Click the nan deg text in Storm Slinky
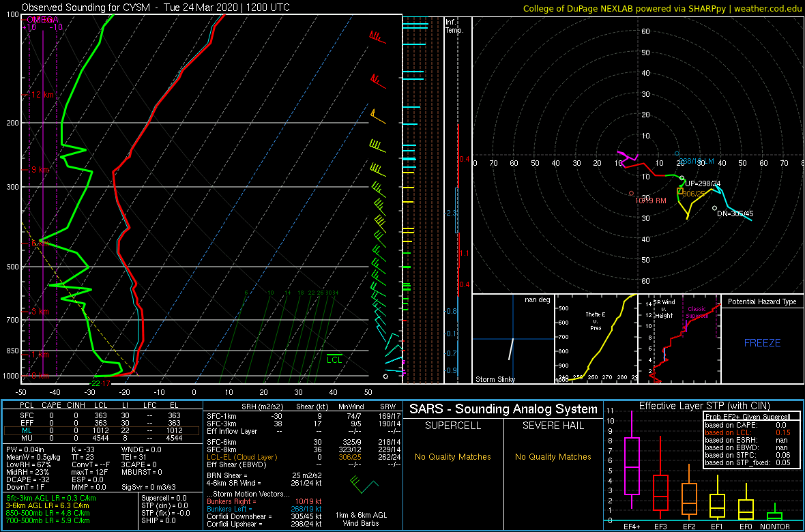 (538, 300)
